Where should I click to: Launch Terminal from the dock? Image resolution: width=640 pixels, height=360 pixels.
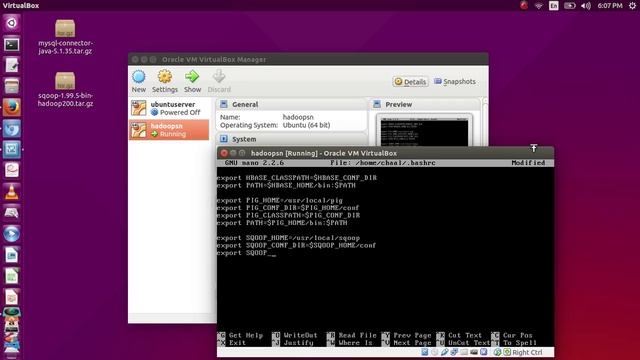(x=11, y=44)
